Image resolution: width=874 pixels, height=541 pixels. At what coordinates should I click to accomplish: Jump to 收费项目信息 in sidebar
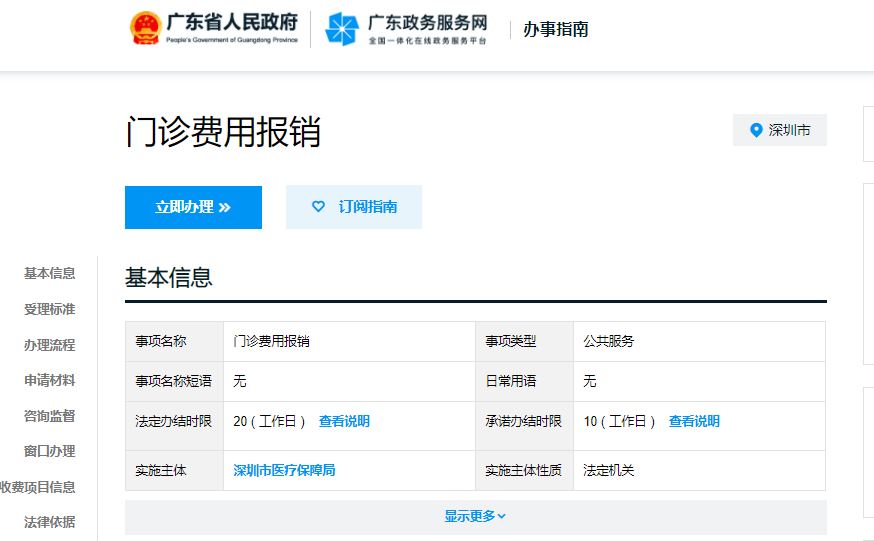point(37,487)
